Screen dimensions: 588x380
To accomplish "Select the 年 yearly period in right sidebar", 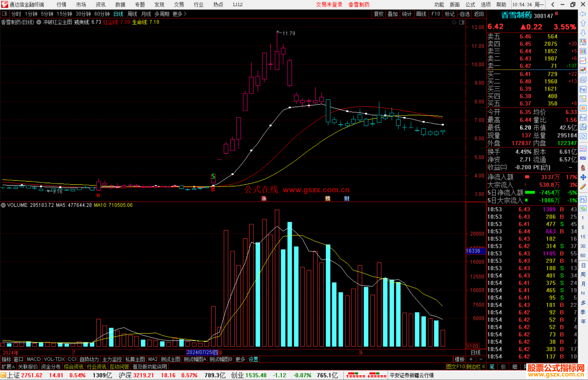I will tap(583, 321).
